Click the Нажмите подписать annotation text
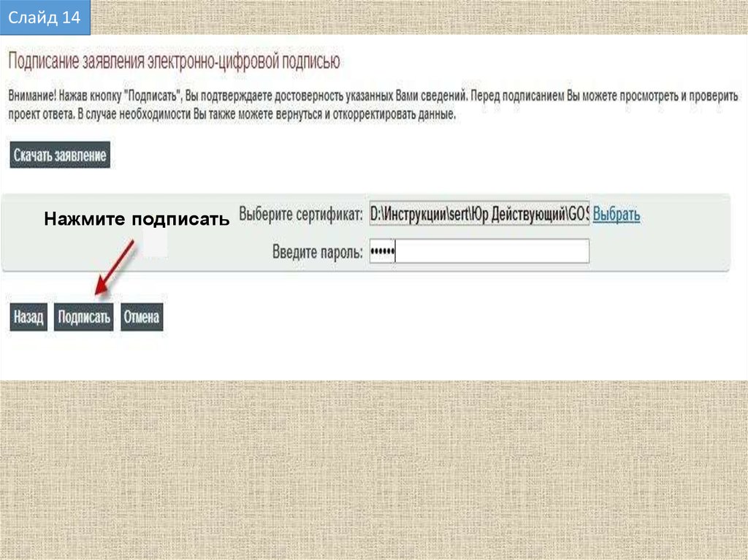The image size is (748, 560). (137, 219)
